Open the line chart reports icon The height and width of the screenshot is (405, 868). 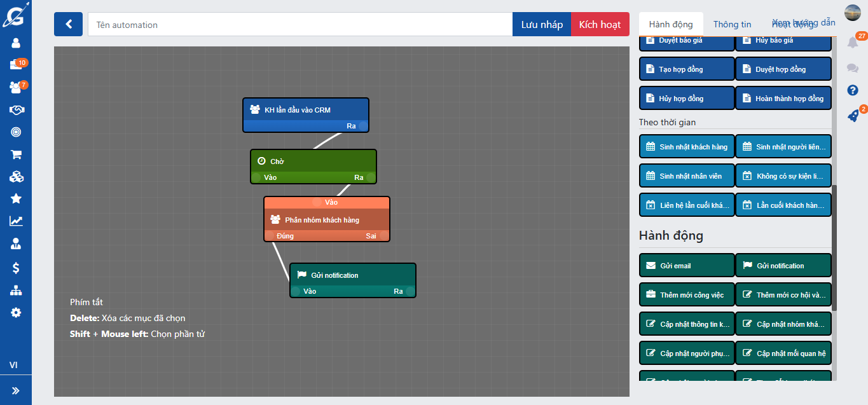click(x=16, y=221)
